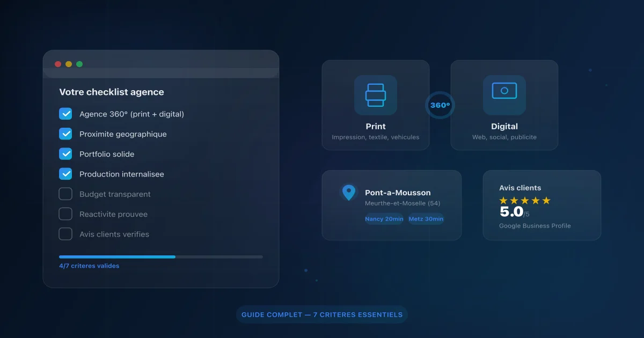Click the printer icon in Print card
The image size is (644, 338).
(376, 95)
